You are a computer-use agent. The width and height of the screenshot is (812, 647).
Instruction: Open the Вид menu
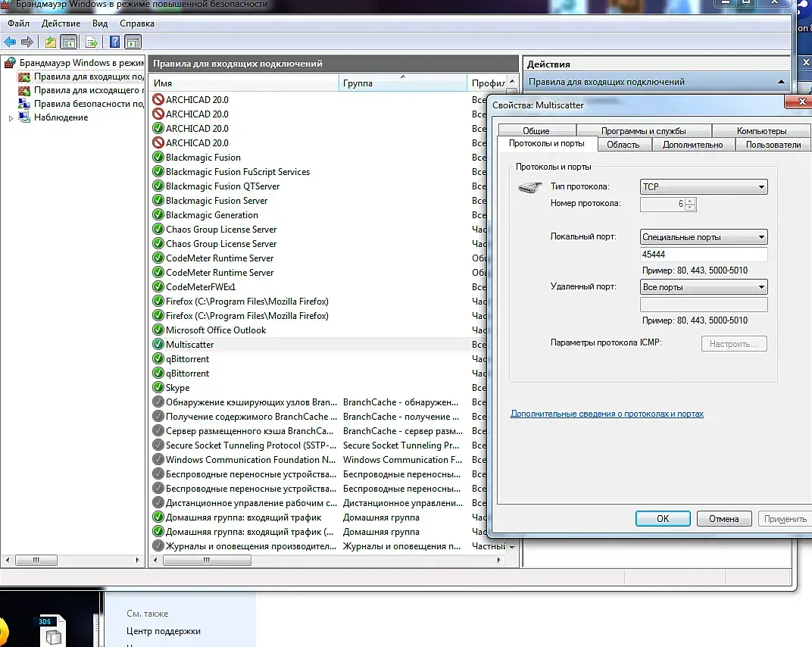coord(100,23)
